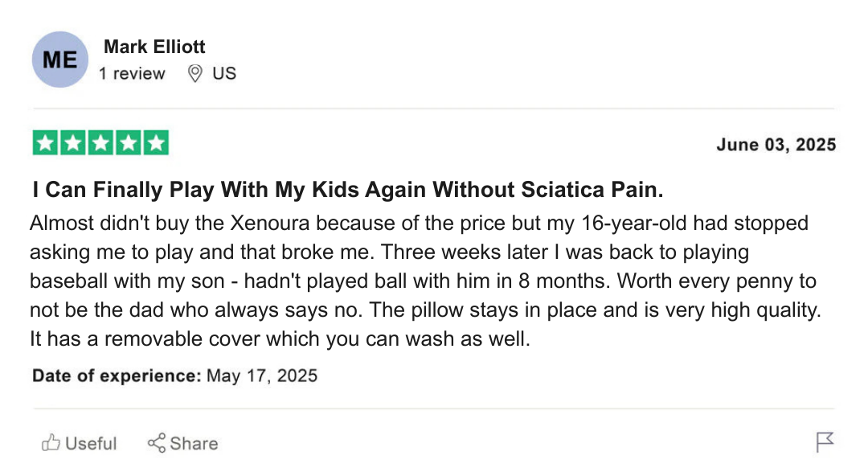Viewport: 868px width, 476px height.
Task: Click the review body mentioning Xenoura
Action: coord(418,281)
